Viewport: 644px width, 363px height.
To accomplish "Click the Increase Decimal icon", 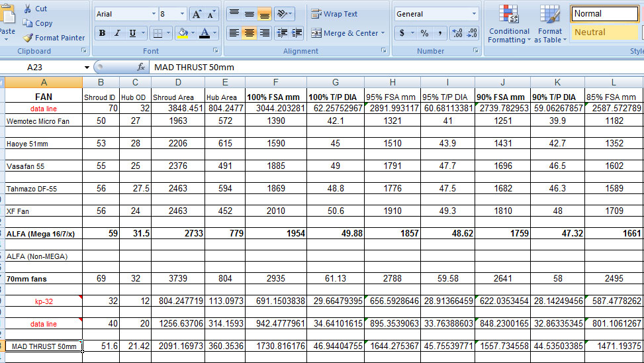I will click(x=457, y=33).
